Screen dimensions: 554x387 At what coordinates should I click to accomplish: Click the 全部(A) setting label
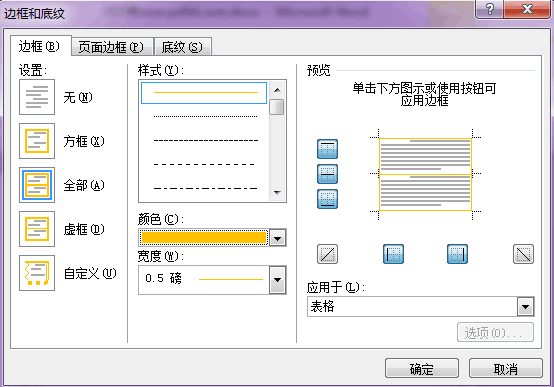84,185
